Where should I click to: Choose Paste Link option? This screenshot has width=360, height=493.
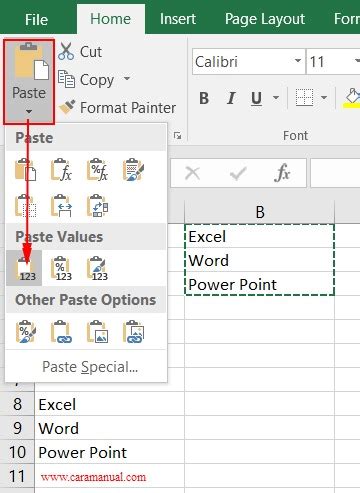61,332
